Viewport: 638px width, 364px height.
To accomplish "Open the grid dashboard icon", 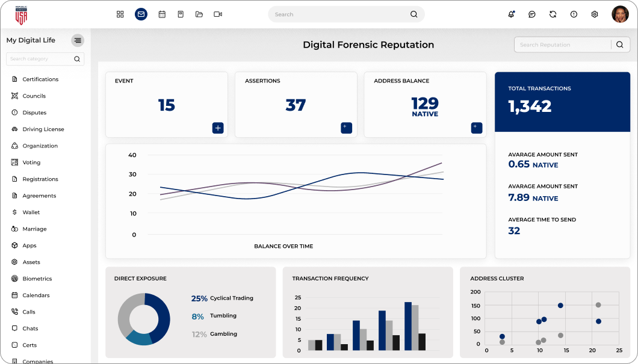I will point(120,14).
